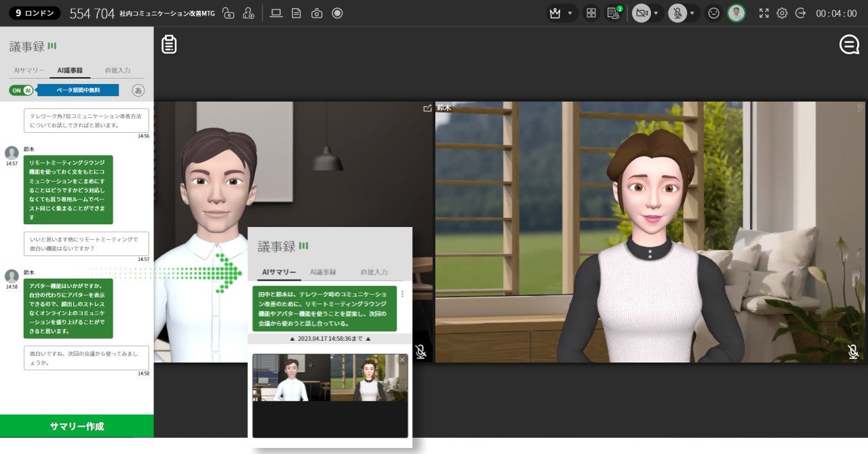Screen dimensions: 868x454
Task: Open the minutes clipboard icon above the video
Action: click(x=168, y=43)
